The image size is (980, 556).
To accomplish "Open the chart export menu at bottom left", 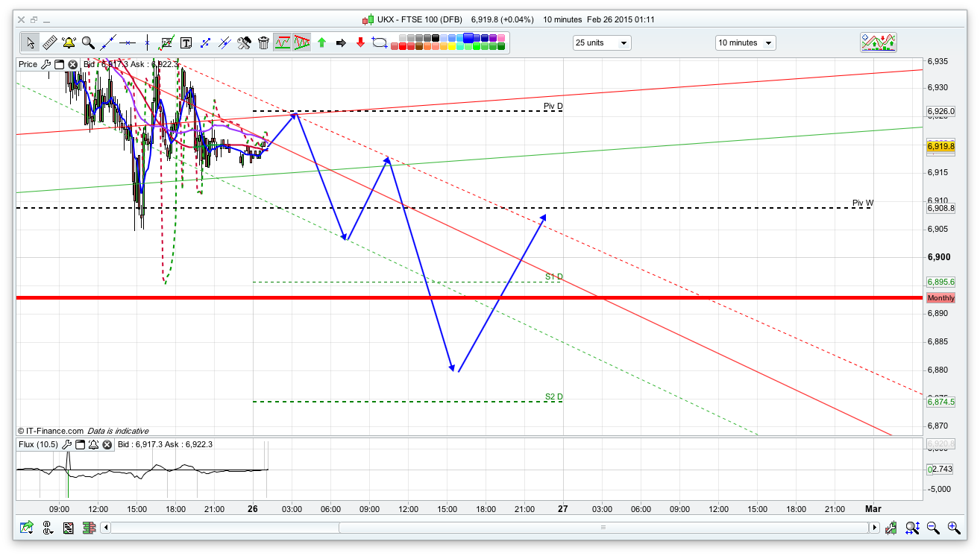I will tap(27, 528).
